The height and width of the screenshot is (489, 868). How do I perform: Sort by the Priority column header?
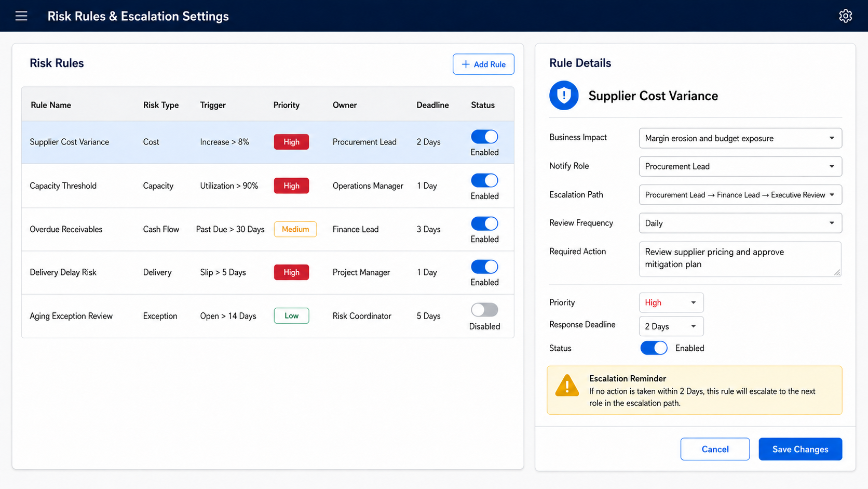point(287,105)
